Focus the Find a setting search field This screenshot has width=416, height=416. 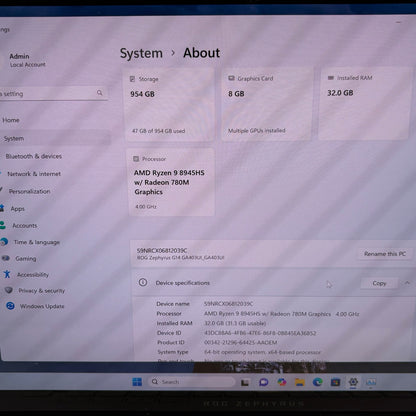tap(53, 94)
